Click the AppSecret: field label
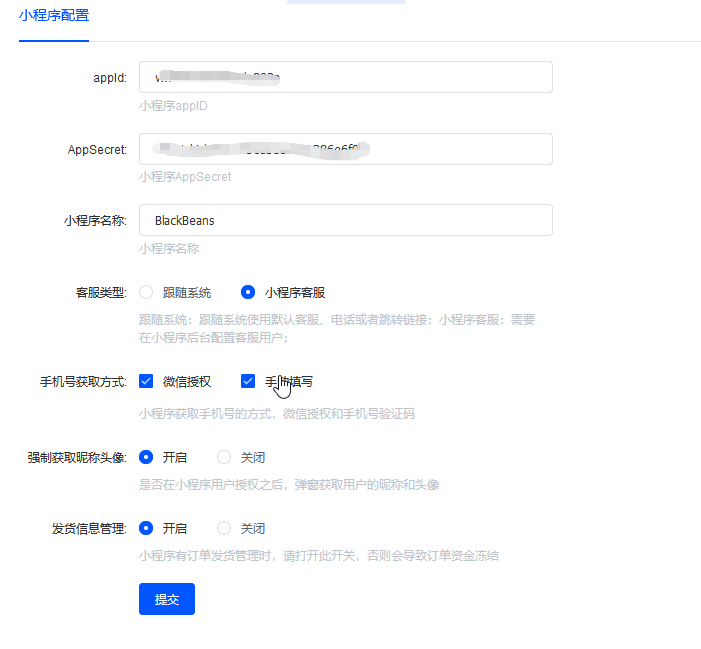The image size is (701, 649). click(96, 149)
